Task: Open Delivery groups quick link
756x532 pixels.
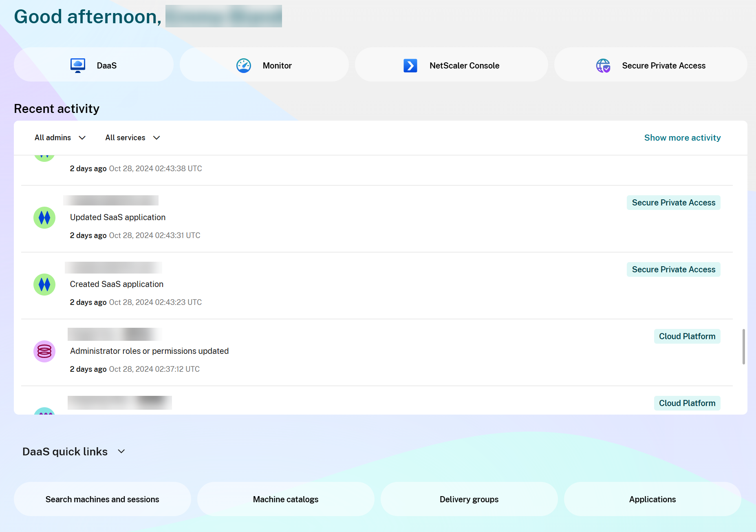Action: click(469, 499)
